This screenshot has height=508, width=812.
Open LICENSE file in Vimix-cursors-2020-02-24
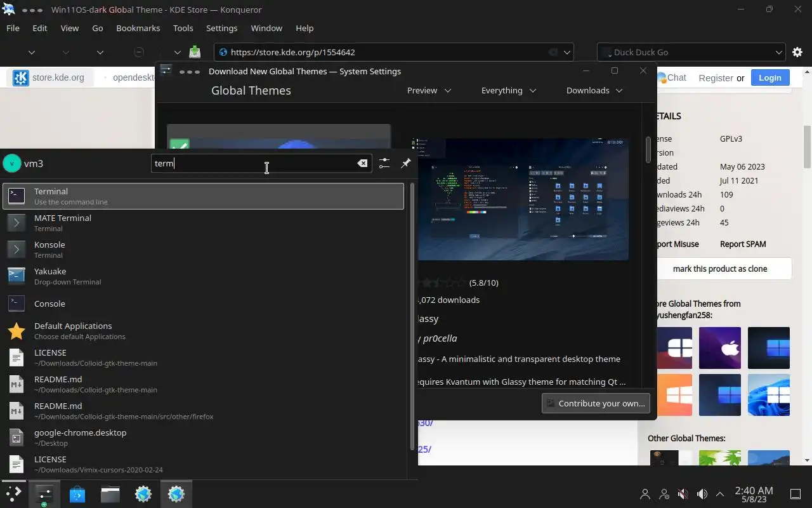pos(203,464)
